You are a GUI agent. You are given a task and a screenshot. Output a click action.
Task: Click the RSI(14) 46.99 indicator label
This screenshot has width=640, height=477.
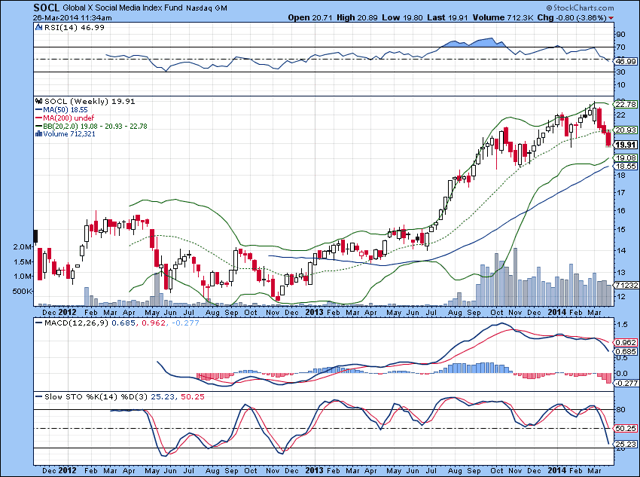[75, 27]
